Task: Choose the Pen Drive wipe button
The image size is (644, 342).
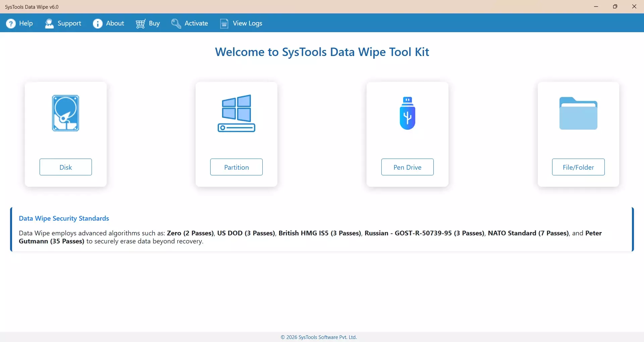Action: tap(408, 167)
